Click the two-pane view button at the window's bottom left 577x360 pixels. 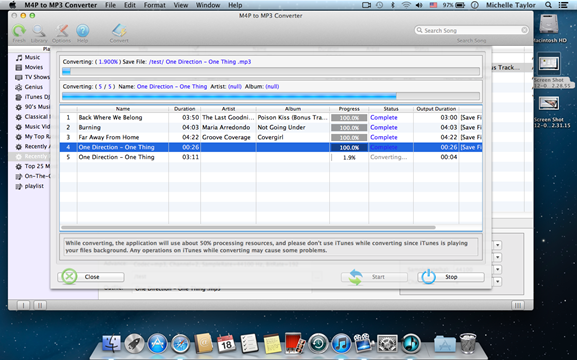40,305
